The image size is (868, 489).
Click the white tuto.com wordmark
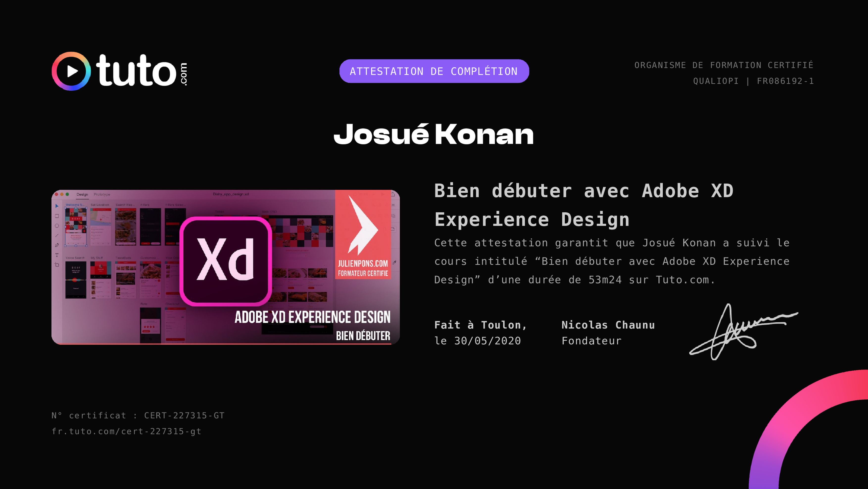(x=142, y=71)
